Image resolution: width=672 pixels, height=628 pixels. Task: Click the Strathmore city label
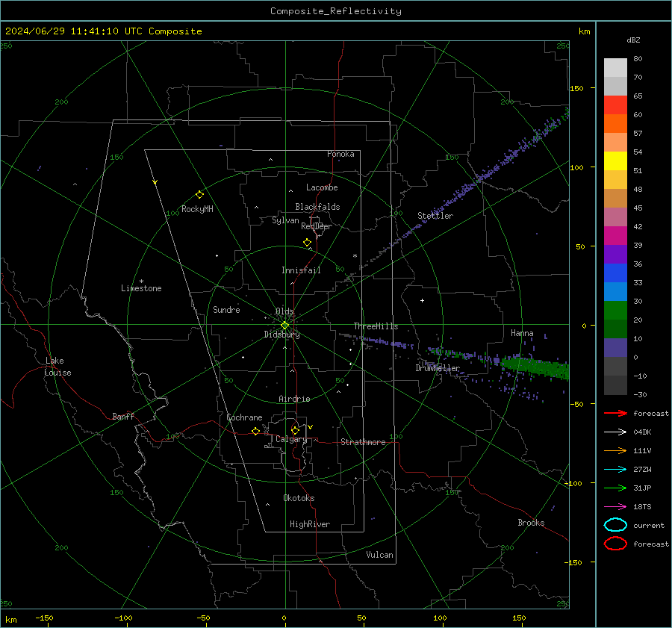[x=363, y=442]
